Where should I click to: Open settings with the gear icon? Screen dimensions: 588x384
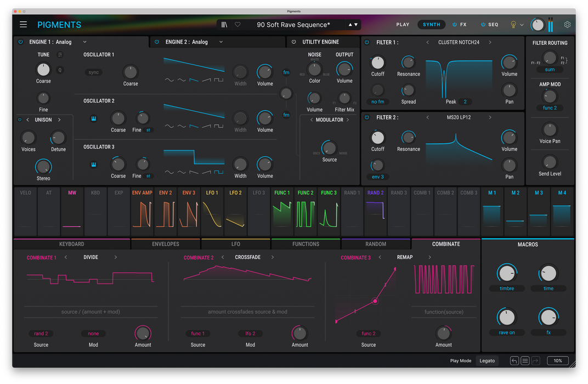tap(567, 25)
